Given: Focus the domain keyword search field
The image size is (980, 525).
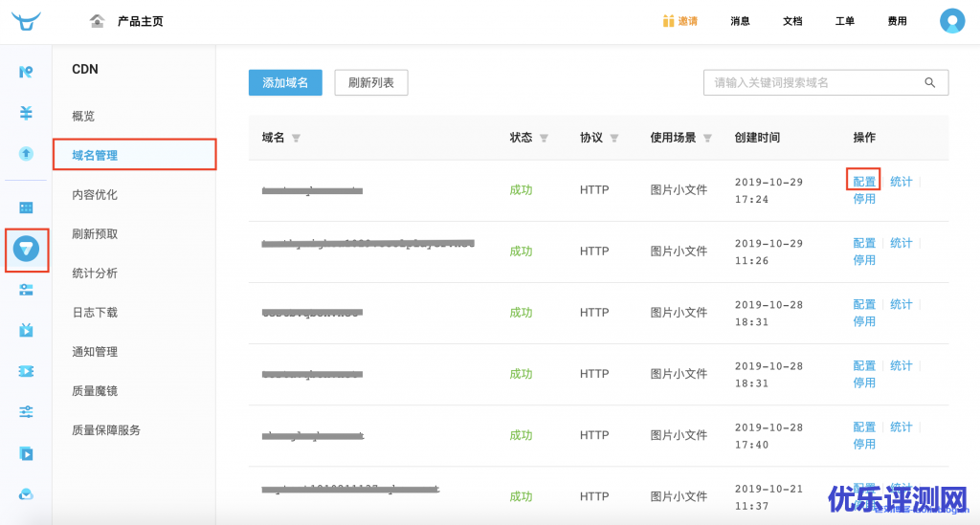Looking at the screenshot, I should [x=826, y=82].
